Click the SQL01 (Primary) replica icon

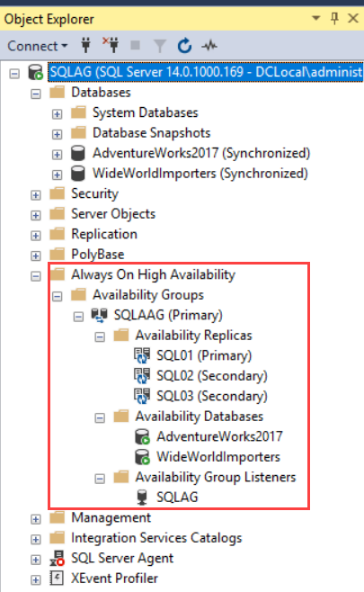(142, 355)
